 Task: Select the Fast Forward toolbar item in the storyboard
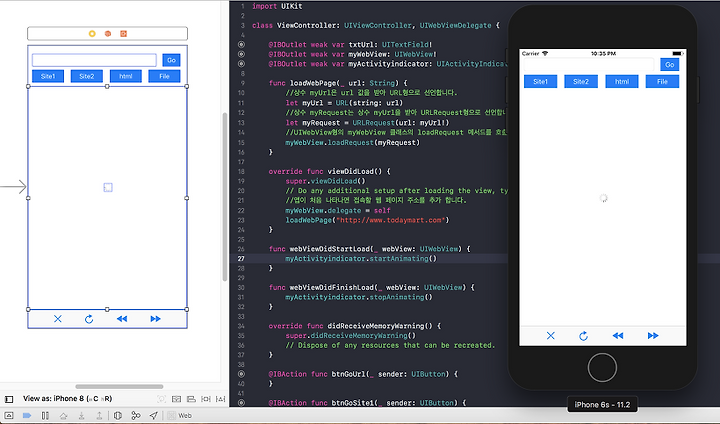[155, 319]
